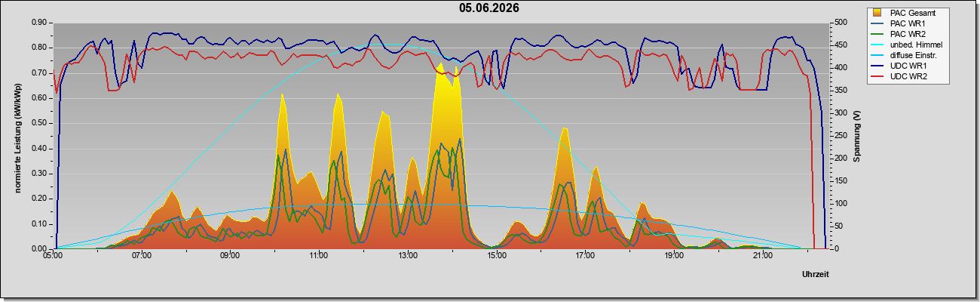This screenshot has width=980, height=302.
Task: Click the 07:00 tick on the time axis
Action: 142,256
